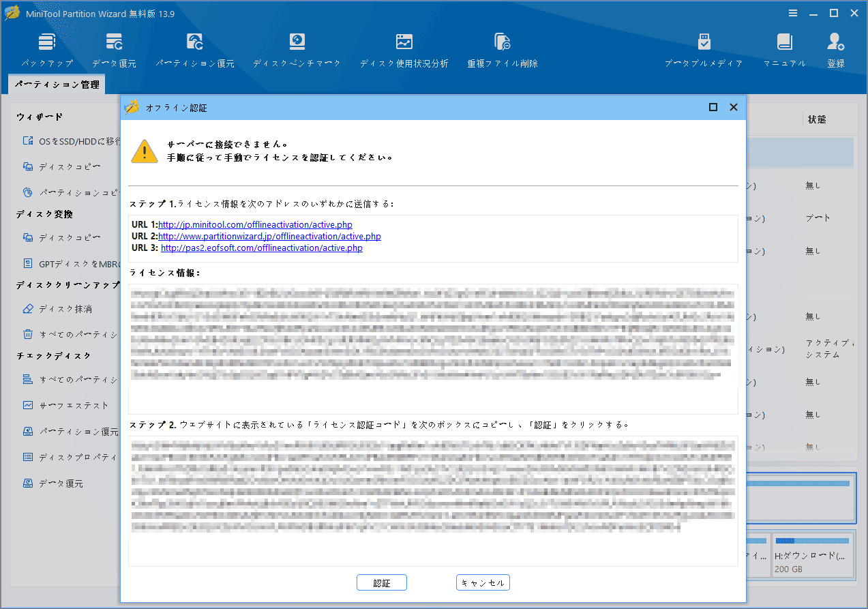Maximize the オフライン認証 dialog

pos(713,107)
